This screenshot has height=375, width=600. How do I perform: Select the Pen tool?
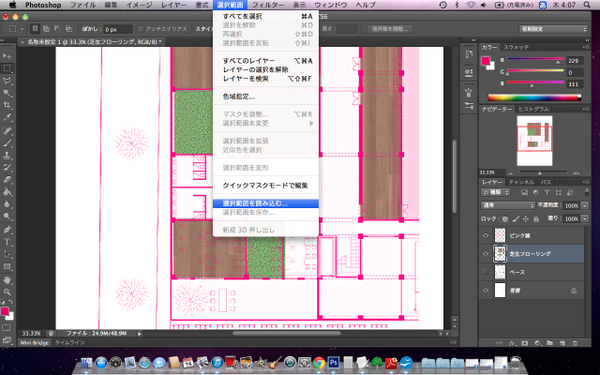pyautogui.click(x=7, y=230)
